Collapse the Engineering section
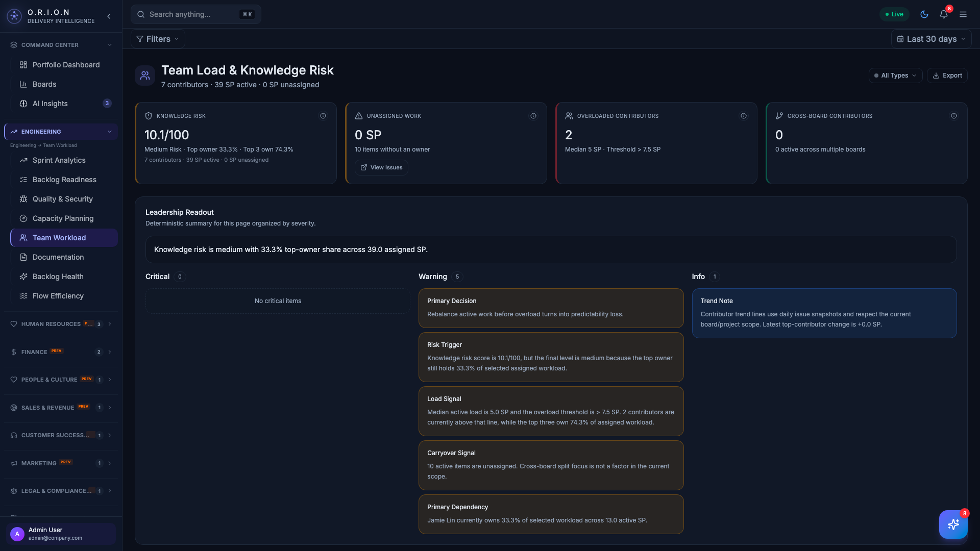 (x=61, y=132)
